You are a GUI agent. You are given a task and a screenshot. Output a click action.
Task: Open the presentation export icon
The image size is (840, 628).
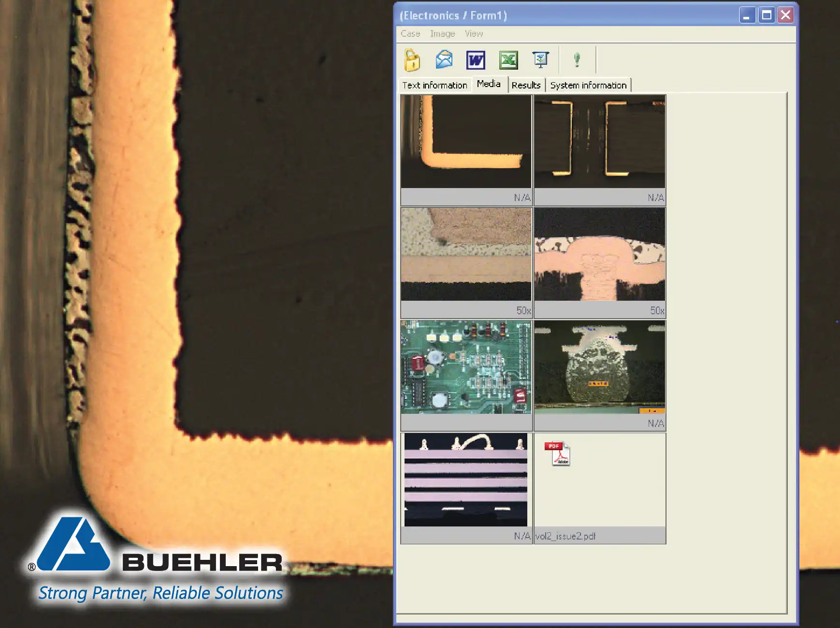[540, 60]
